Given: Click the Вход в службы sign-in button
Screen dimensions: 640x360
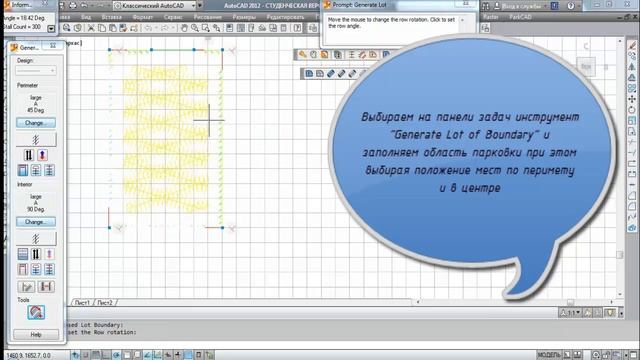Looking at the screenshot, I should (521, 6).
